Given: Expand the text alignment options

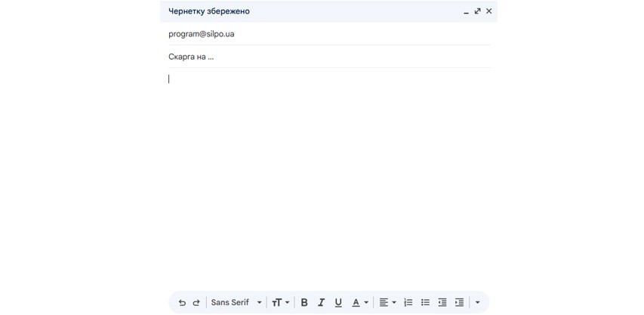Looking at the screenshot, I should click(387, 303).
